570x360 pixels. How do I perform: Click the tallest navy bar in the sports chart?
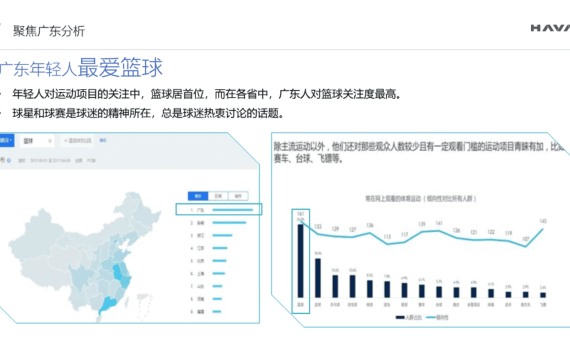point(300,261)
